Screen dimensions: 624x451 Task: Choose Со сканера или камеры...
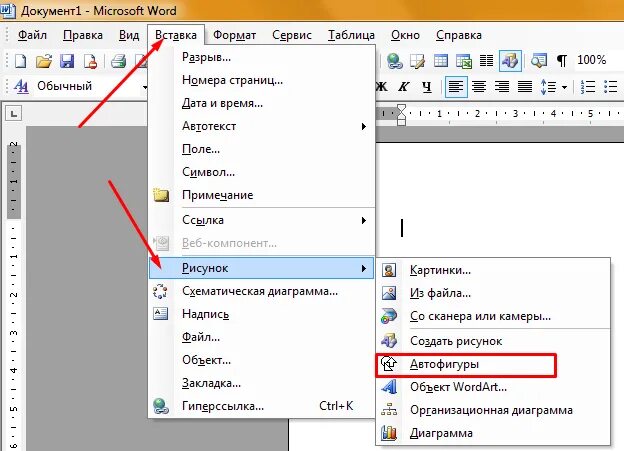493,316
